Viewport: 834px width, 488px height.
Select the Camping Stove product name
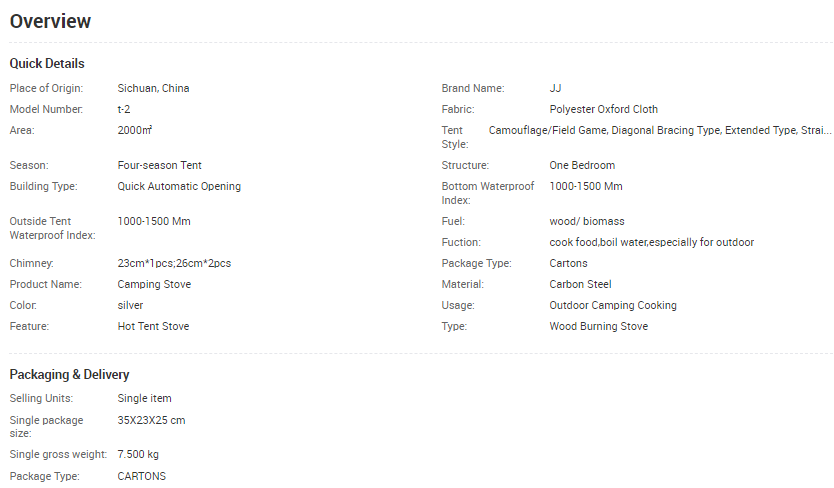coord(154,284)
